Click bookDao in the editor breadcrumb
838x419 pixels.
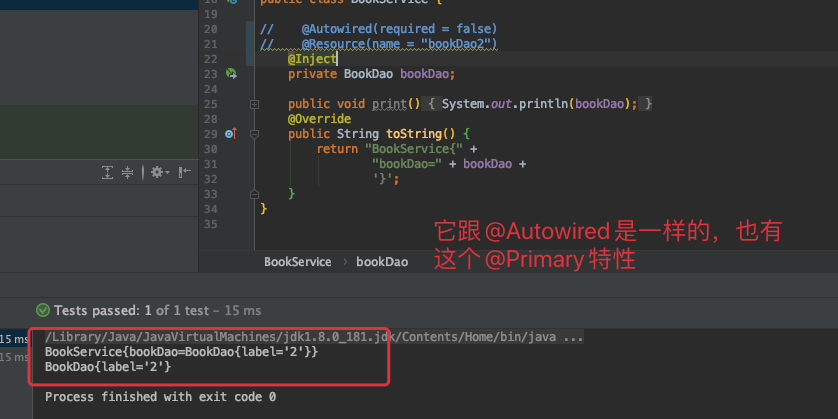coord(382,262)
